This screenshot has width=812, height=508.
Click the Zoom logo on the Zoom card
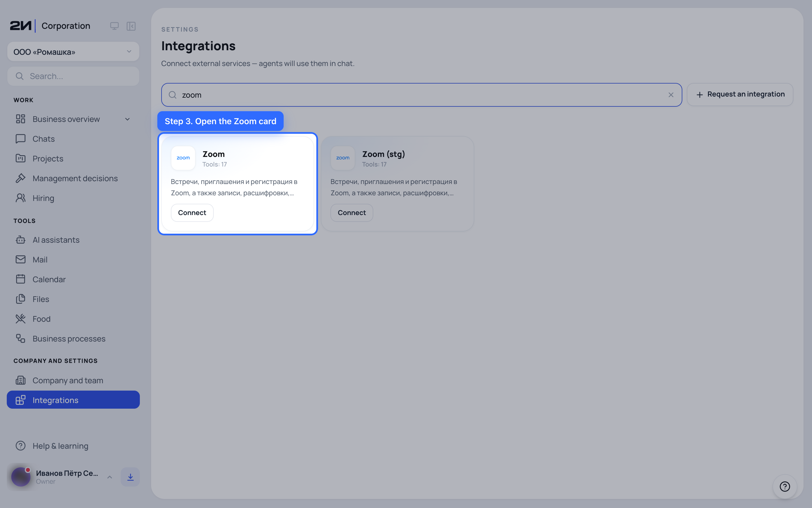point(183,158)
